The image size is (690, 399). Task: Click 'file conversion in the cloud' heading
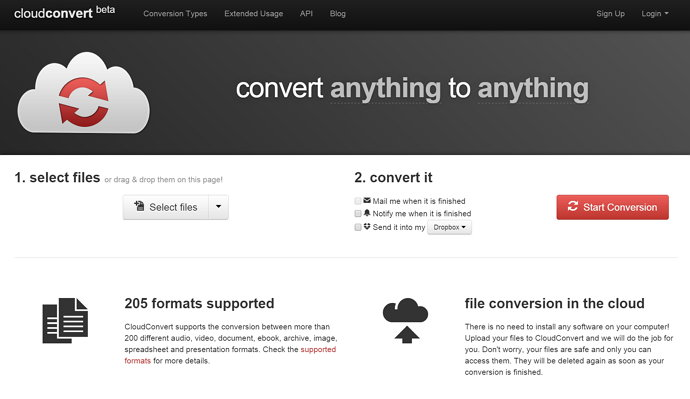[554, 303]
